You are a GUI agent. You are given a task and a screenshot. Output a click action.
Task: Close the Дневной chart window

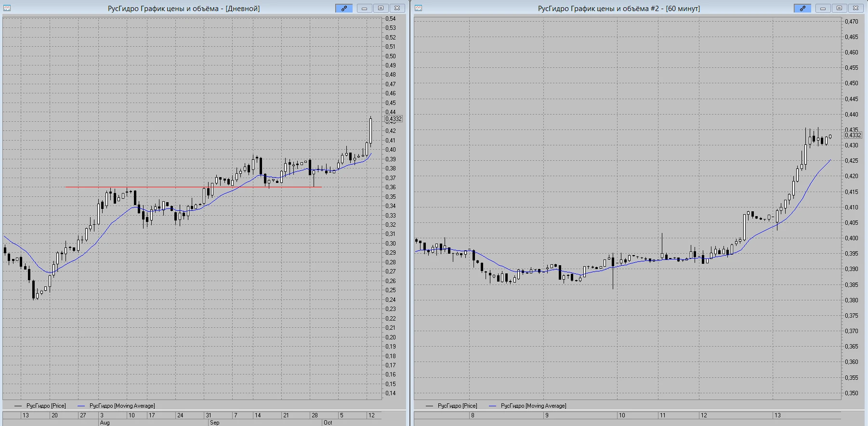pyautogui.click(x=397, y=8)
